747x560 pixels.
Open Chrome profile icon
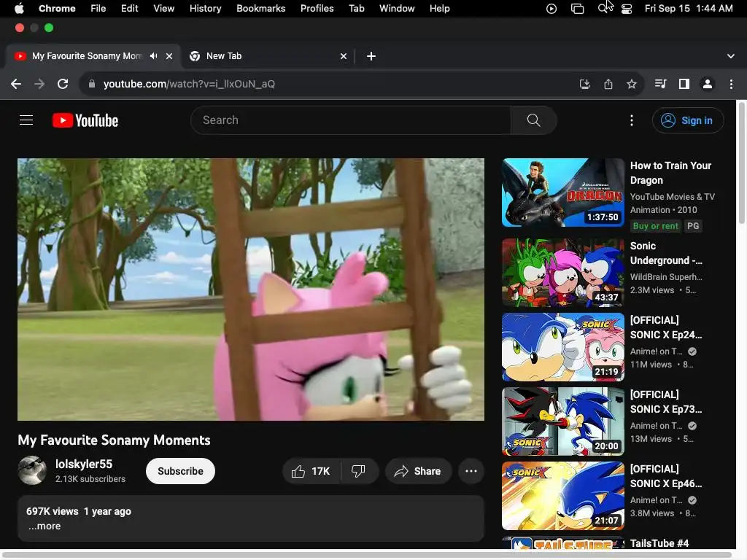(708, 85)
